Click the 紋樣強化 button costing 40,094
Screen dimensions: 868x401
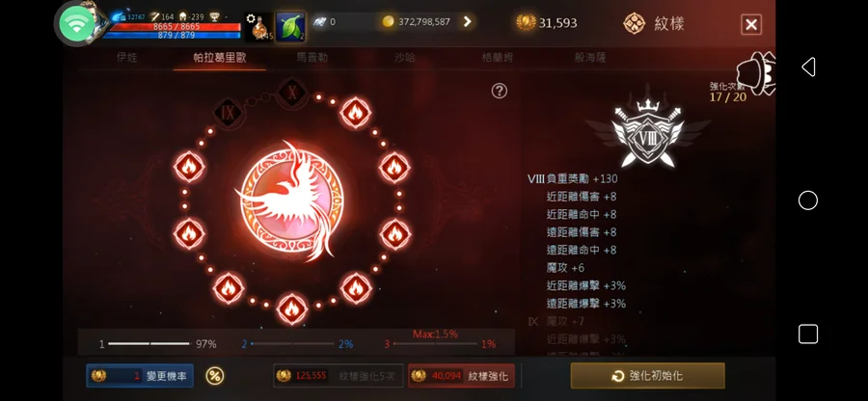[x=461, y=376]
